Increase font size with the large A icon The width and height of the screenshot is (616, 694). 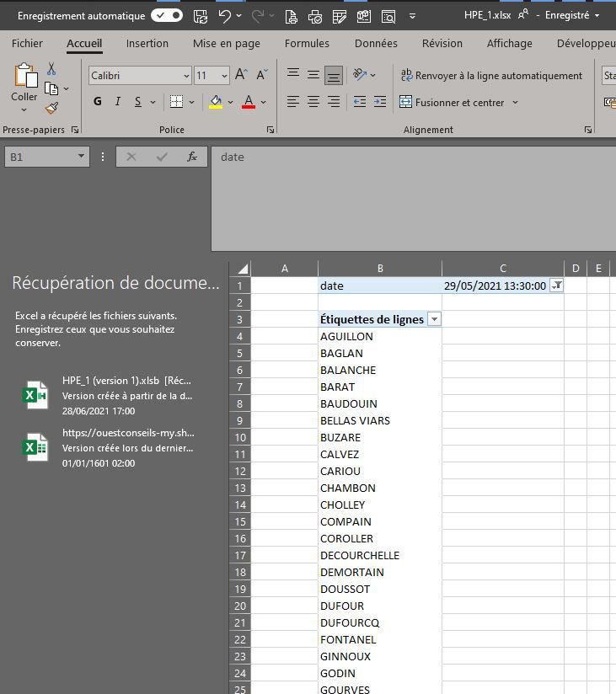[x=241, y=74]
